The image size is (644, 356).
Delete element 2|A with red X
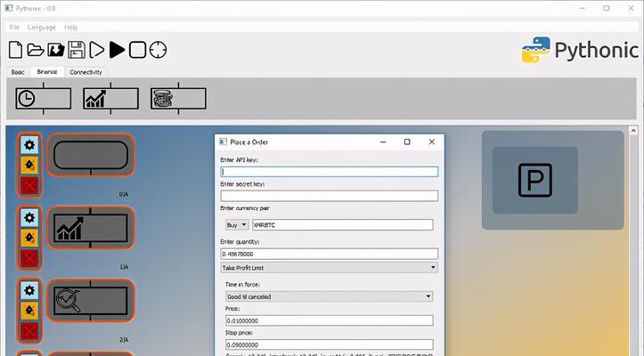29,331
